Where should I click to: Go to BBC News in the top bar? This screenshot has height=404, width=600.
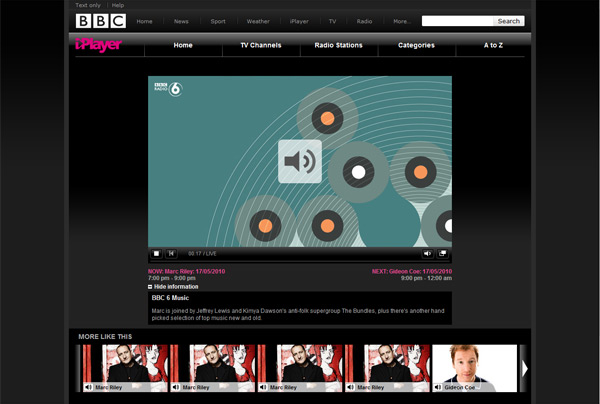(181, 21)
